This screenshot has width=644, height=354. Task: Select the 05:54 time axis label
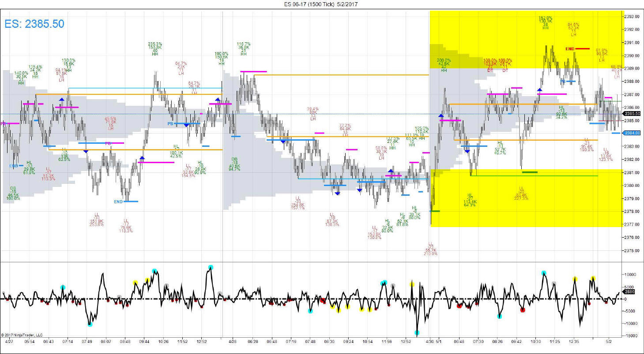pos(30,342)
